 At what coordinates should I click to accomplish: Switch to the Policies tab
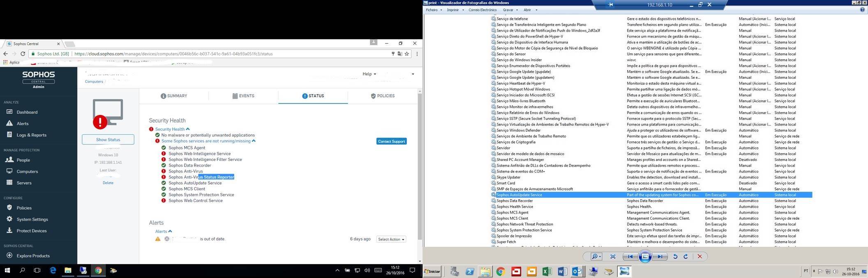tap(383, 96)
